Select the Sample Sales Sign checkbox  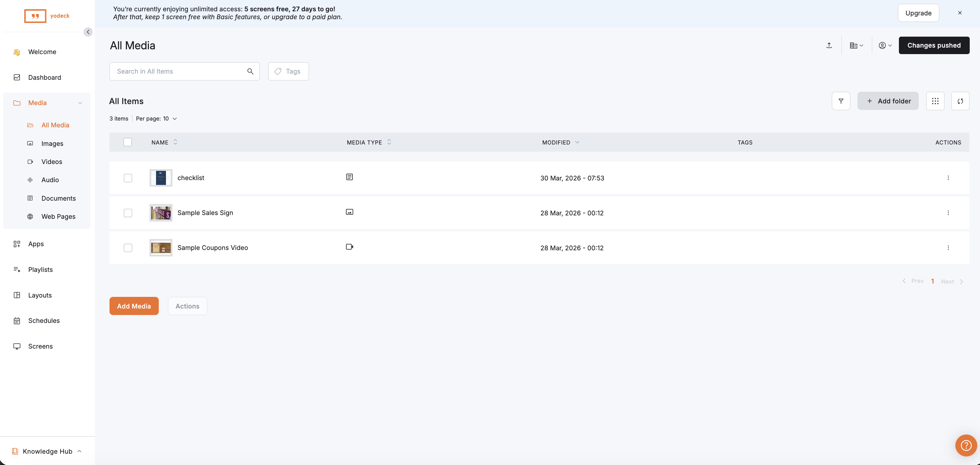click(x=128, y=213)
